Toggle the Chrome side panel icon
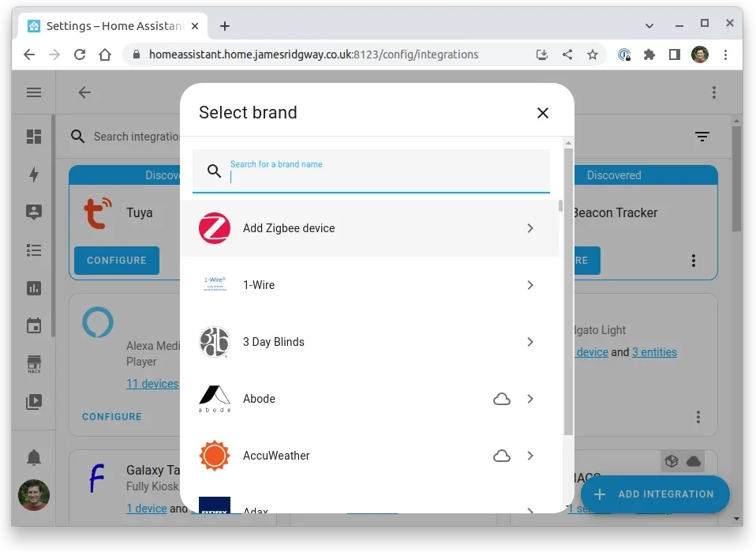Image resolution: width=756 pixels, height=552 pixels. (x=675, y=54)
